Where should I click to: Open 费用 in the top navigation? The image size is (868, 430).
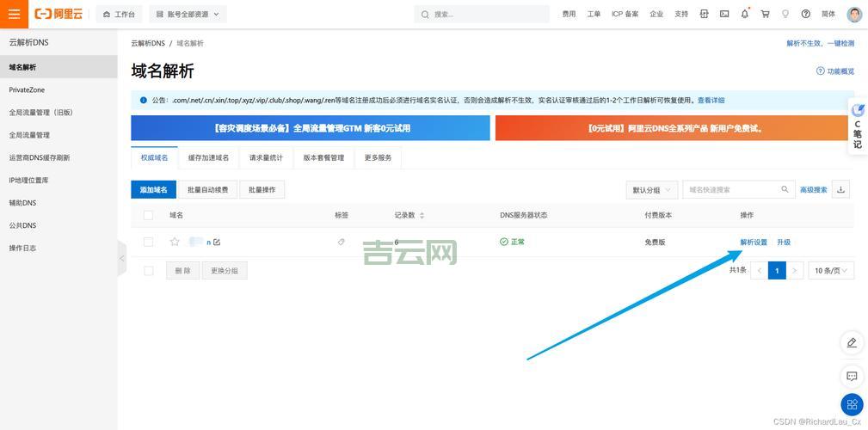tap(569, 15)
